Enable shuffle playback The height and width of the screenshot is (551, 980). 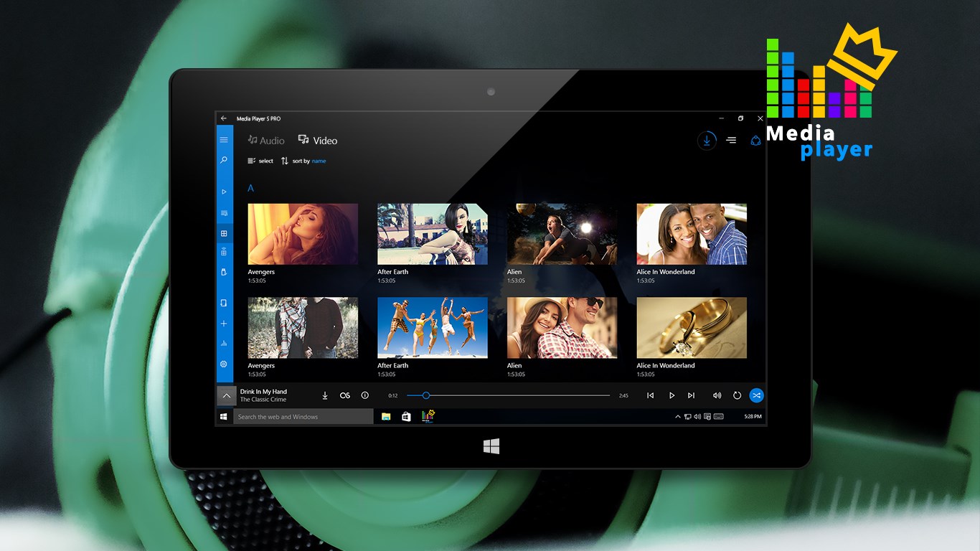pyautogui.click(x=756, y=395)
